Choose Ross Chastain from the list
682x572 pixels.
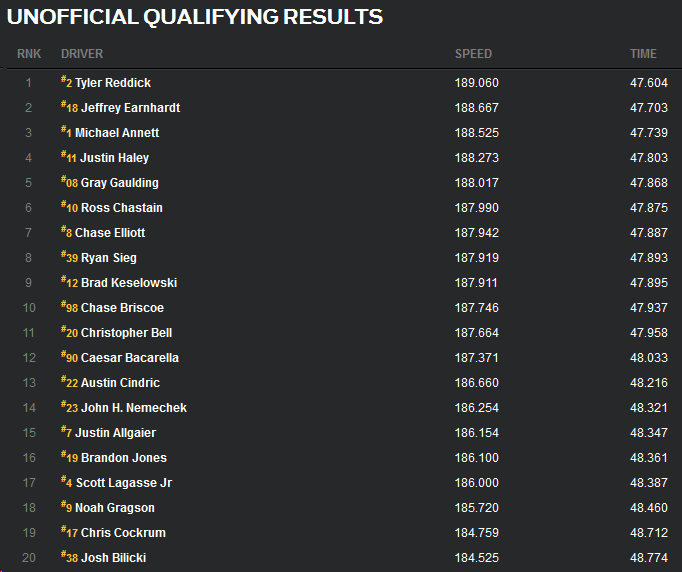click(x=121, y=208)
